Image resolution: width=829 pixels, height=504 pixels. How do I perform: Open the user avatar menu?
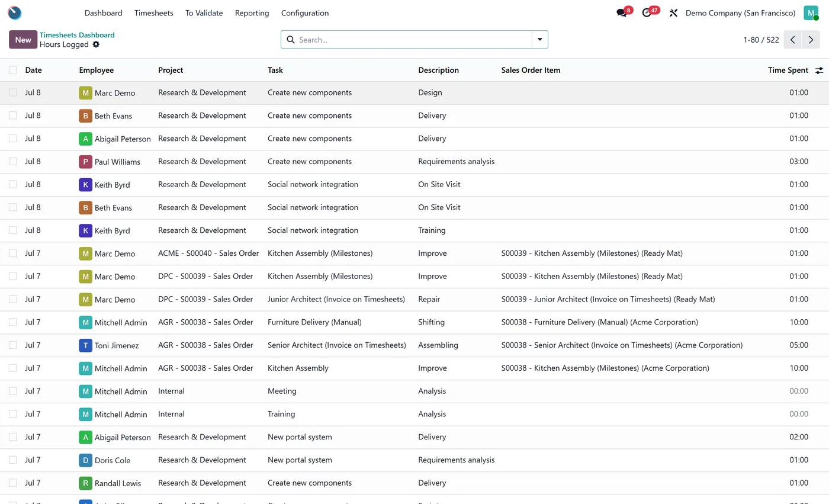pos(811,13)
